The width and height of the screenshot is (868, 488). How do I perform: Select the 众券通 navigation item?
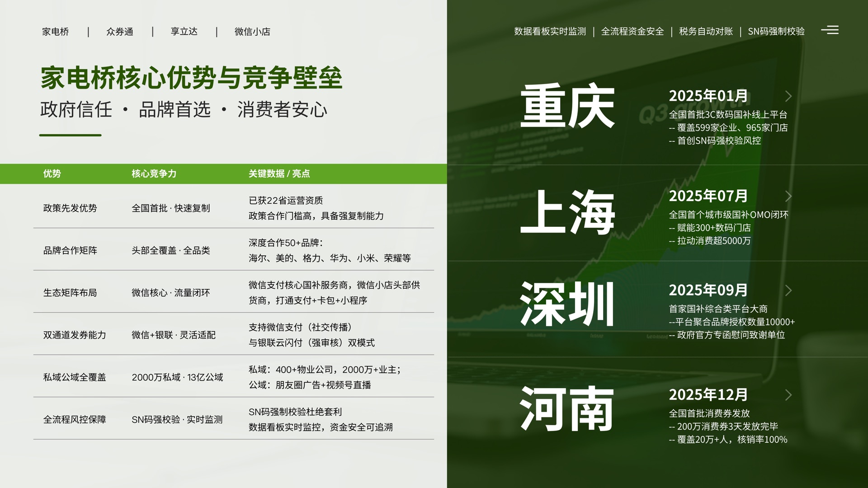tap(120, 32)
